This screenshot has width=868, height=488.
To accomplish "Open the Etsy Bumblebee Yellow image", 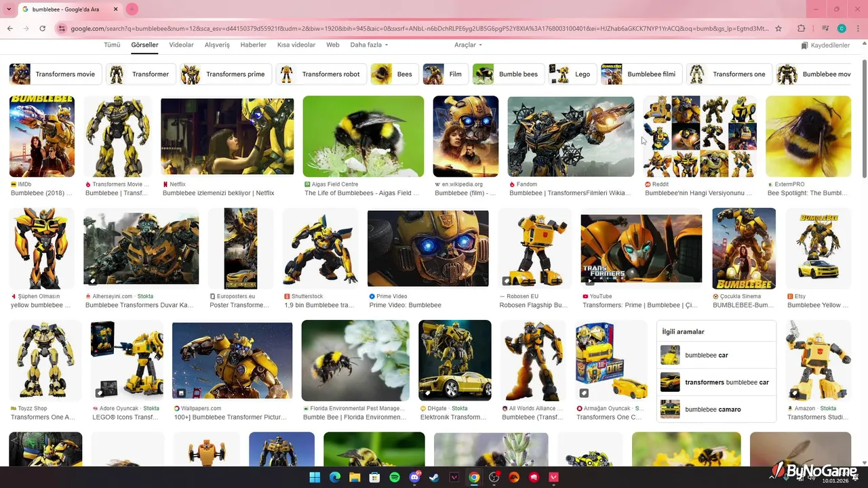I will 818,249.
